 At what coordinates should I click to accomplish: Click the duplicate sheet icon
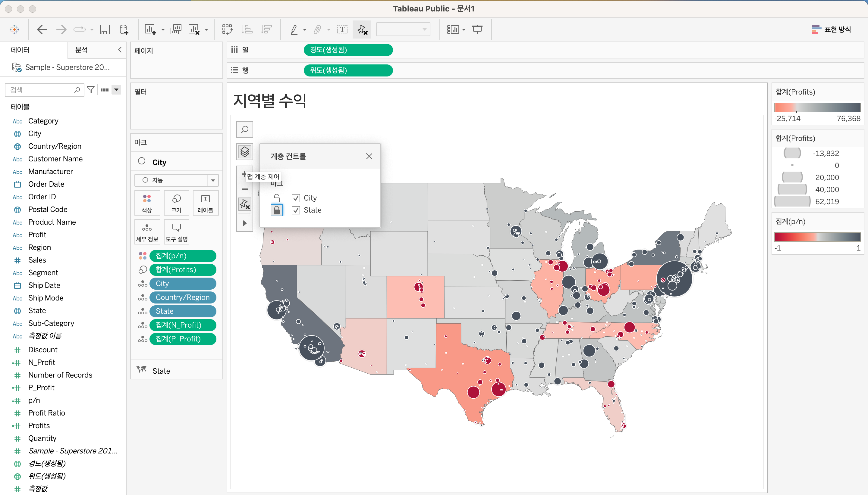click(x=176, y=30)
